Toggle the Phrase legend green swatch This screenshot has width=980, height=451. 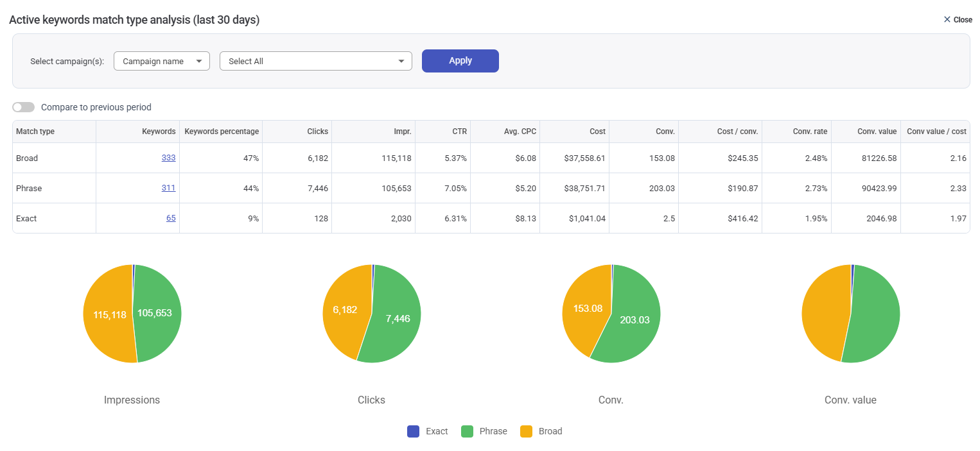468,431
